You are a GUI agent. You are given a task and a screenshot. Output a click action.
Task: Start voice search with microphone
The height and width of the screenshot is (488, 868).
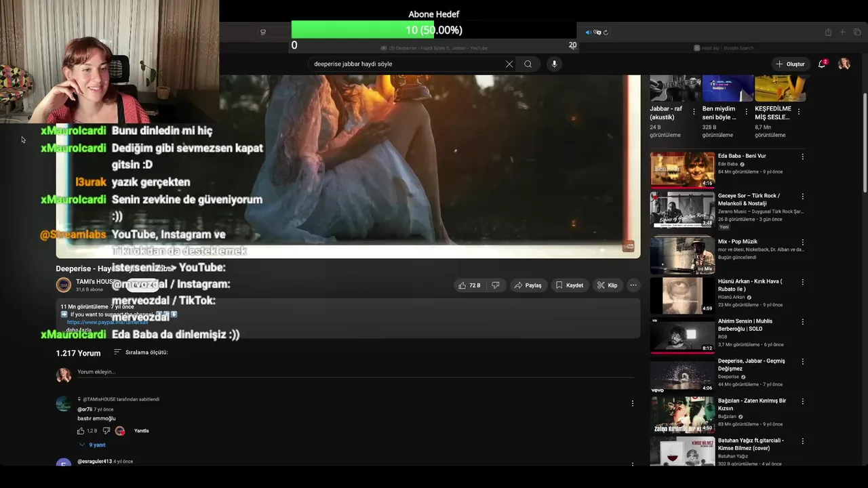pyautogui.click(x=554, y=64)
